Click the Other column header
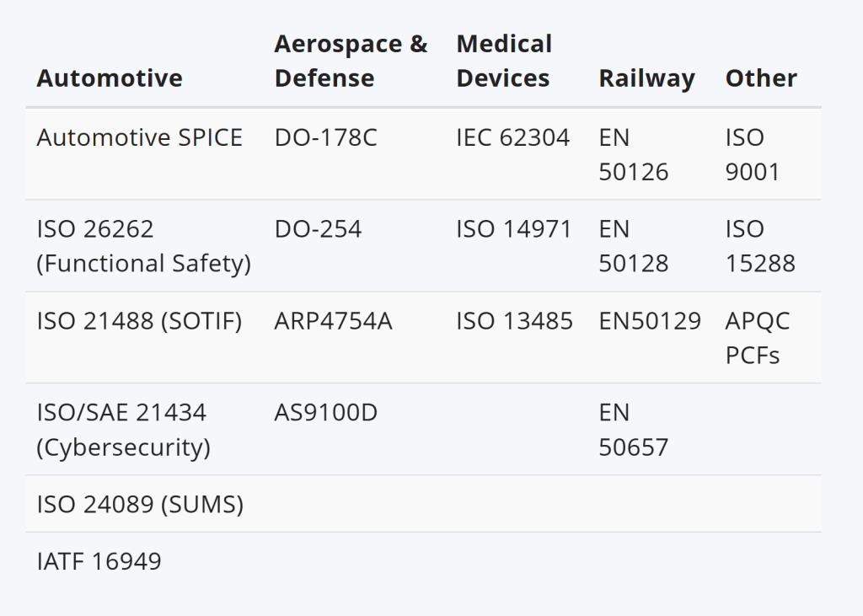The image size is (863, 616). pos(761,78)
